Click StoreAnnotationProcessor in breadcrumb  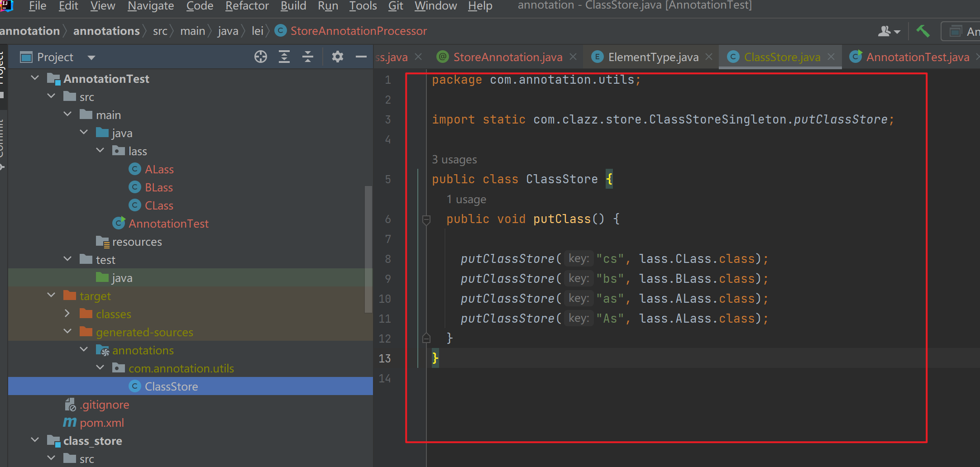(x=359, y=31)
